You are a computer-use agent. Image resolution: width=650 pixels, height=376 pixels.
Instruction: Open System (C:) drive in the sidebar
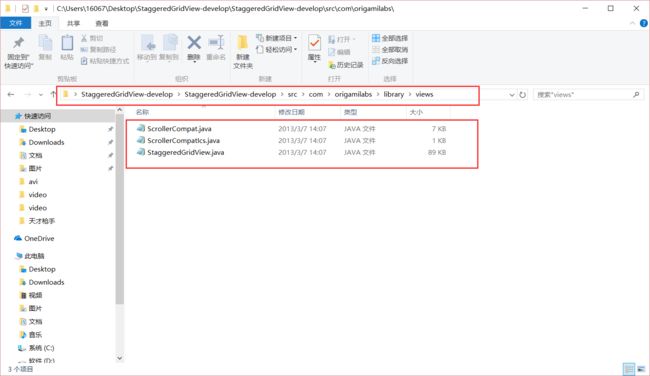(x=41, y=348)
